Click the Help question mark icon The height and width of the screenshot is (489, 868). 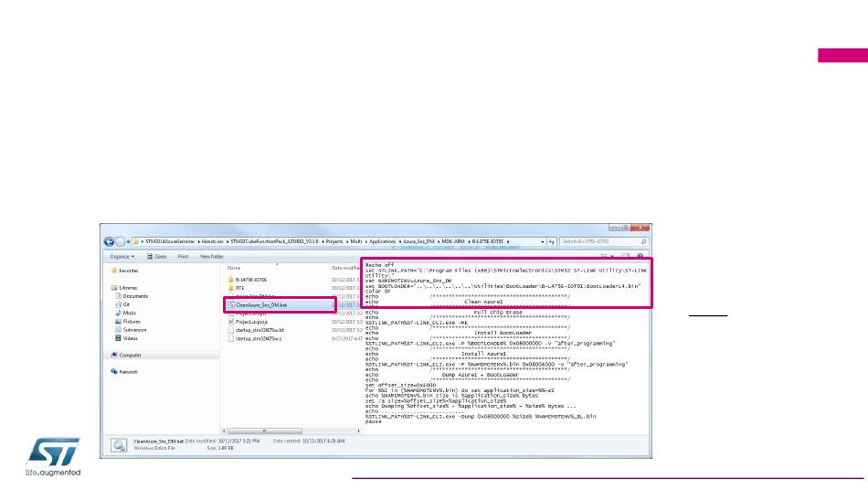[x=640, y=257]
